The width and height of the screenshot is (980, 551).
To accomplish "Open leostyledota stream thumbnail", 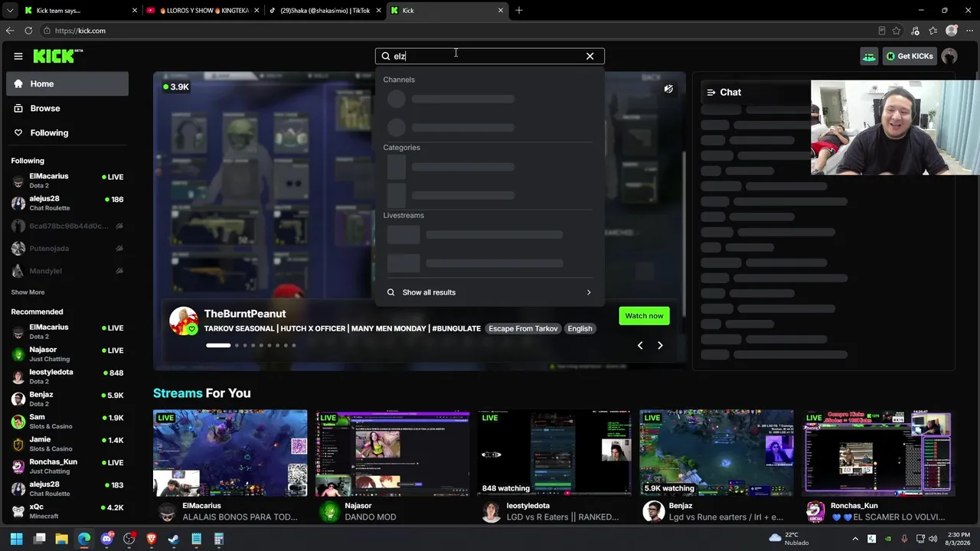I will 555,453.
